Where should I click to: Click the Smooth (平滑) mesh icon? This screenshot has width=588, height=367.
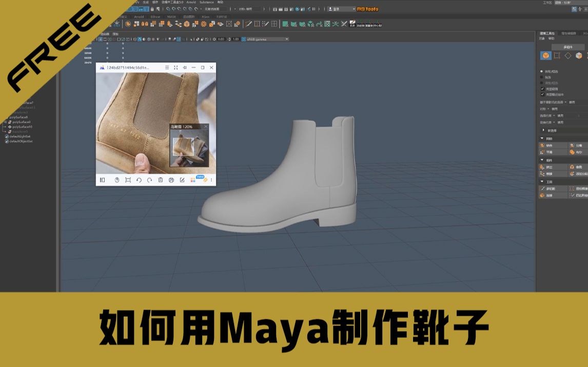(541, 152)
